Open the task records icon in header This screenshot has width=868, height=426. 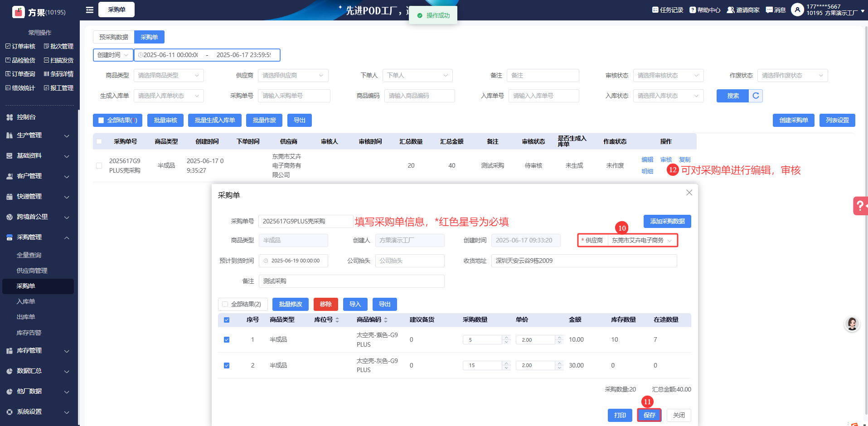pos(655,10)
